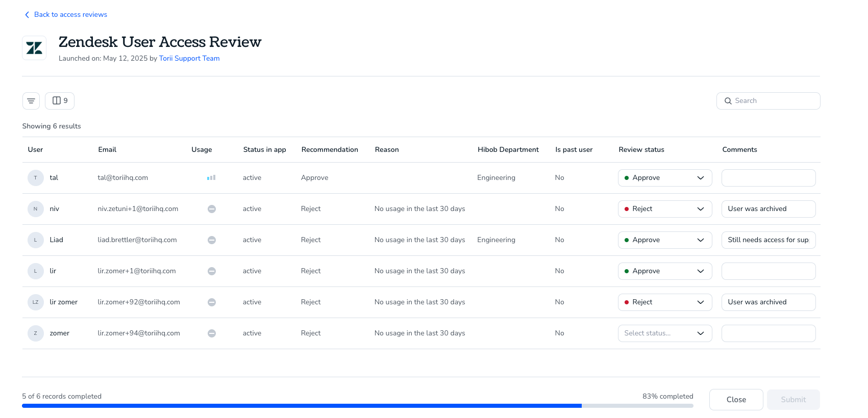Click comment field for lir.zomer+1
This screenshot has width=868, height=418.
[x=768, y=271]
